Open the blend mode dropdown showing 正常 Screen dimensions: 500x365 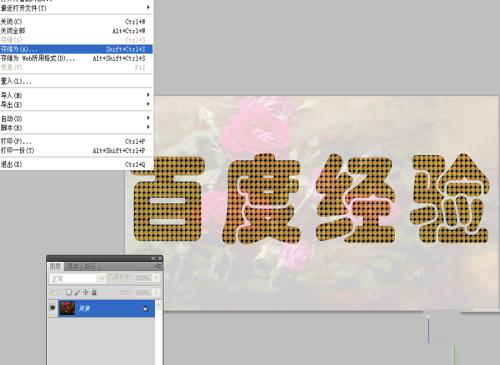(77, 278)
